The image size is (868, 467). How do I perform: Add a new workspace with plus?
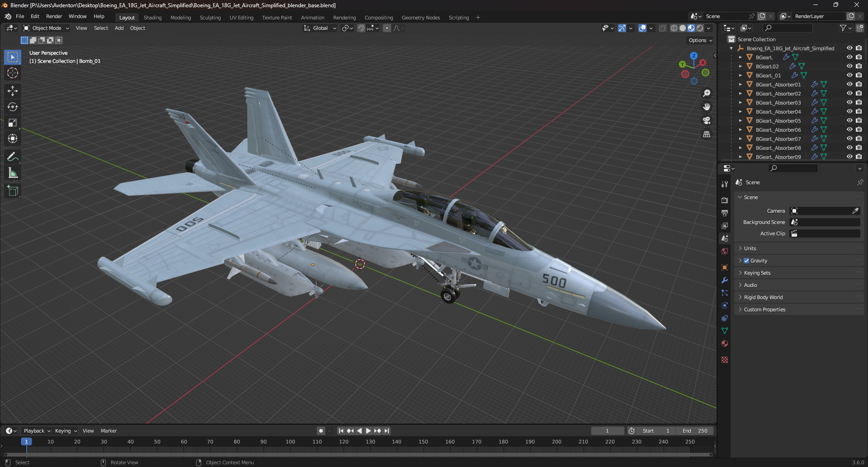pos(478,18)
